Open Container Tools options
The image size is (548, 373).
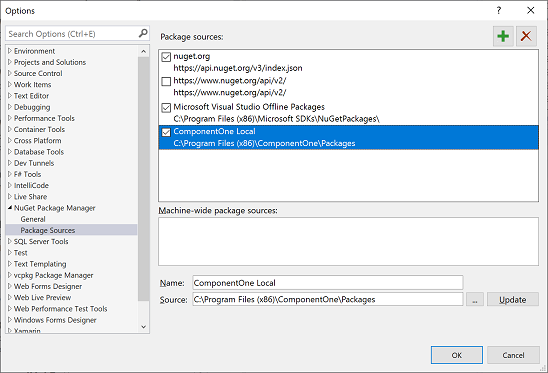point(39,129)
